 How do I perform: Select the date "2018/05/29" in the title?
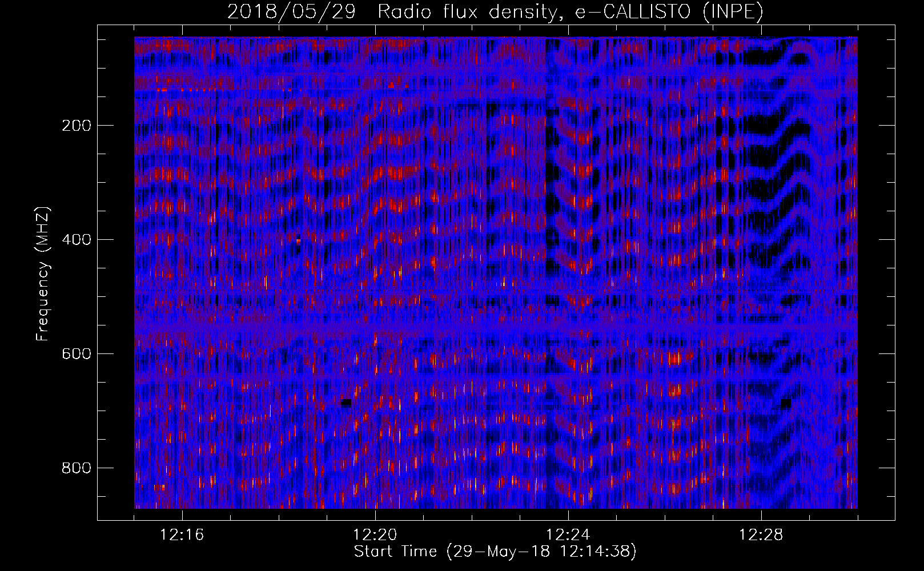[291, 11]
